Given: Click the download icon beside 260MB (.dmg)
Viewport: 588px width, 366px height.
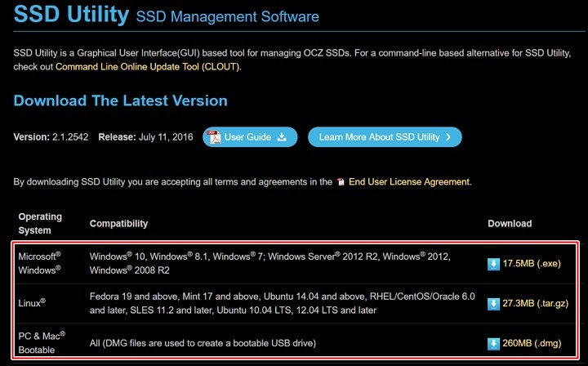Looking at the screenshot, I should click(x=493, y=343).
